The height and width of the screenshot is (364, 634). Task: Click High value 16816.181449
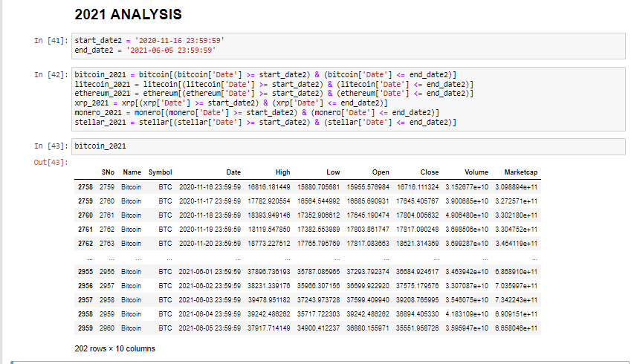point(269,187)
